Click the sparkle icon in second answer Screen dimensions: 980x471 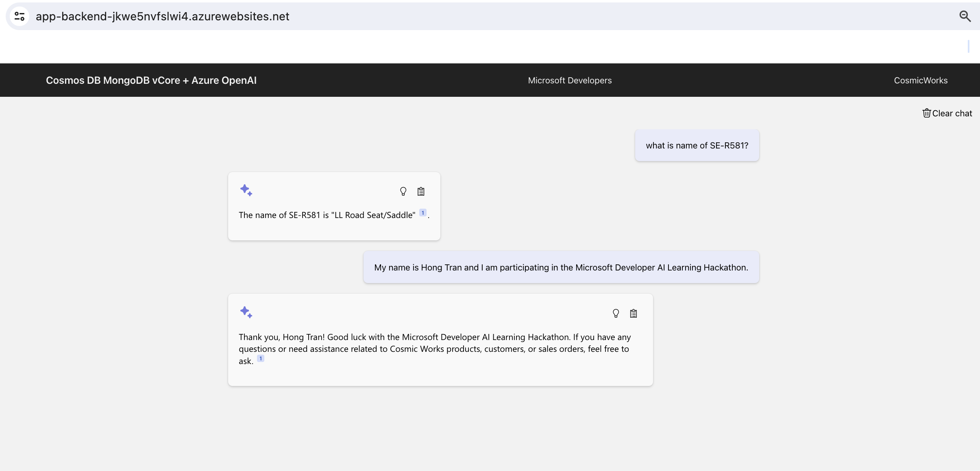coord(246,312)
